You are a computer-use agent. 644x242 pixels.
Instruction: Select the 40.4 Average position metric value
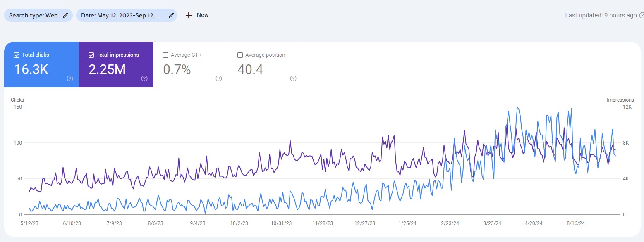tap(250, 69)
